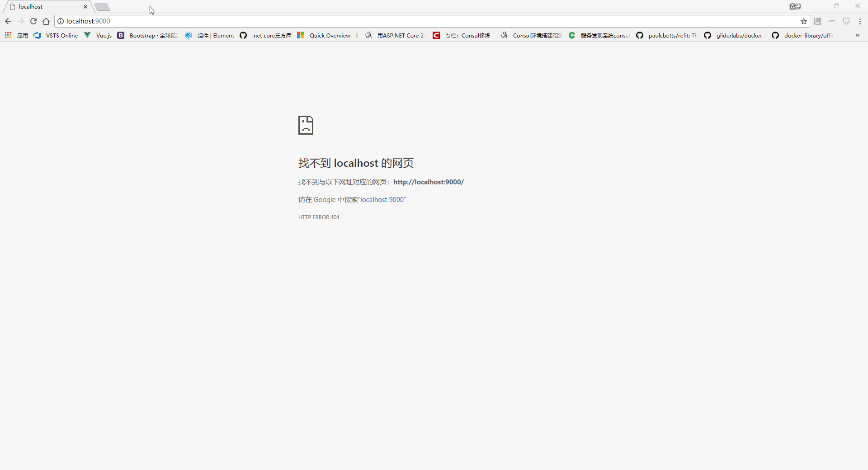Open the VSTS Online bookmark

[56, 35]
